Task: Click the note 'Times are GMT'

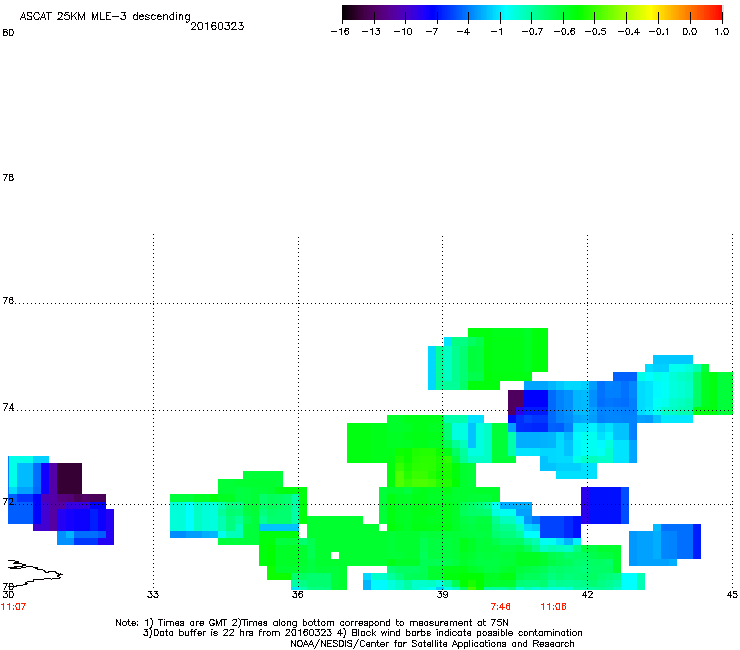Action: pyautogui.click(x=193, y=623)
